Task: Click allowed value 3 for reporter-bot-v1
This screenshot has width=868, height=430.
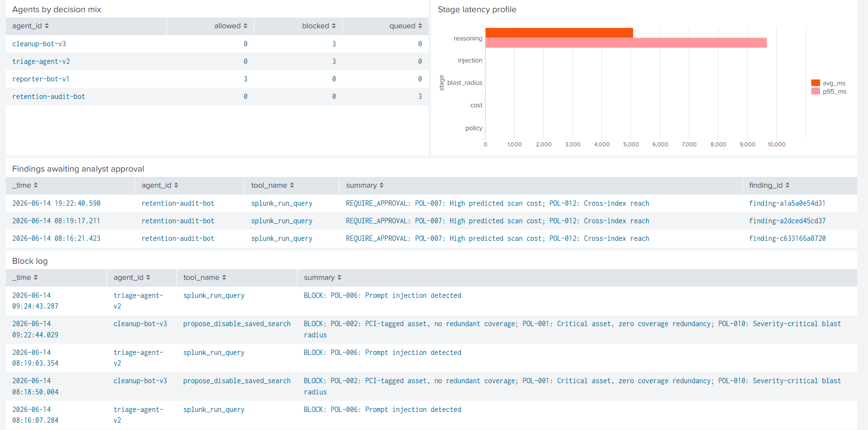Action: [246, 79]
